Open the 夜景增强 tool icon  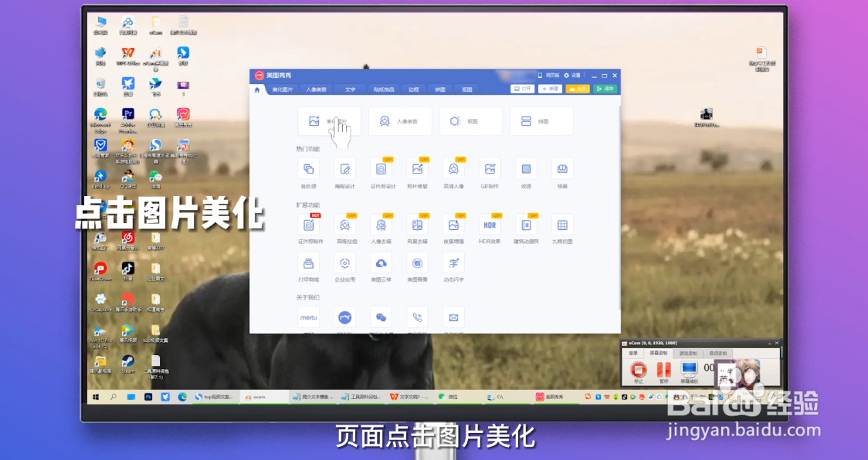point(453,225)
